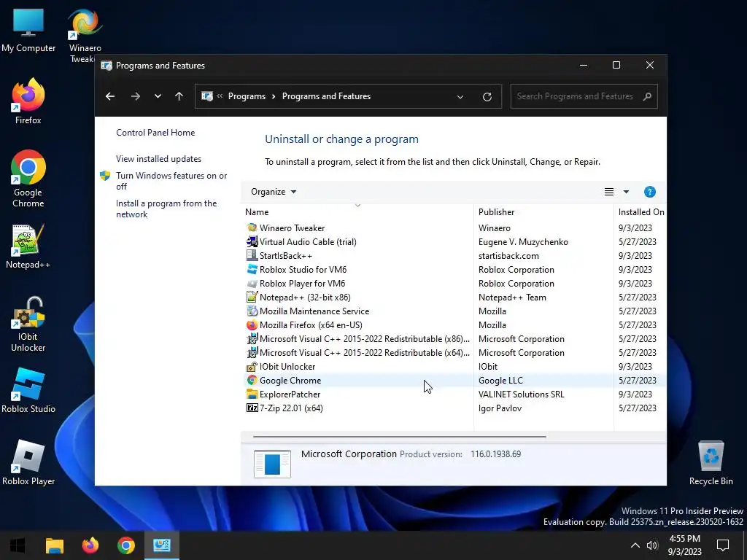Select the Roblox Studio for VM6 icon
Screen dimensions: 747x560
pyautogui.click(x=252, y=269)
